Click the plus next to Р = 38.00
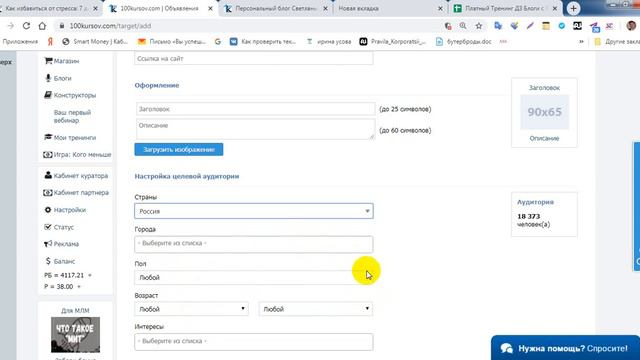Screen dimensions: 640x360 [x=79, y=287]
